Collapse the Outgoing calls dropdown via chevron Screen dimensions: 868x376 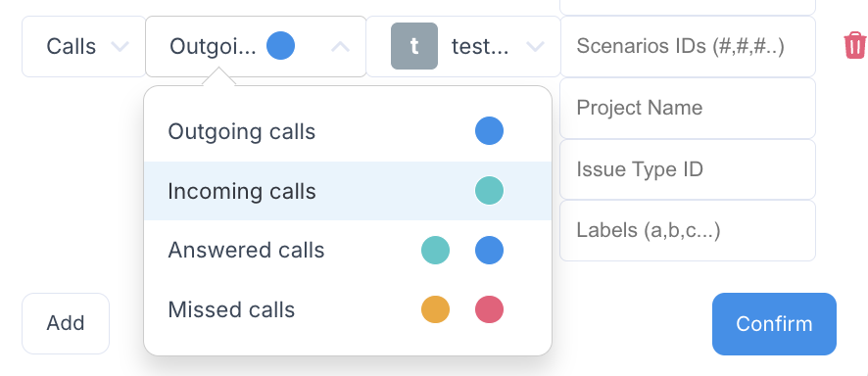click(341, 46)
